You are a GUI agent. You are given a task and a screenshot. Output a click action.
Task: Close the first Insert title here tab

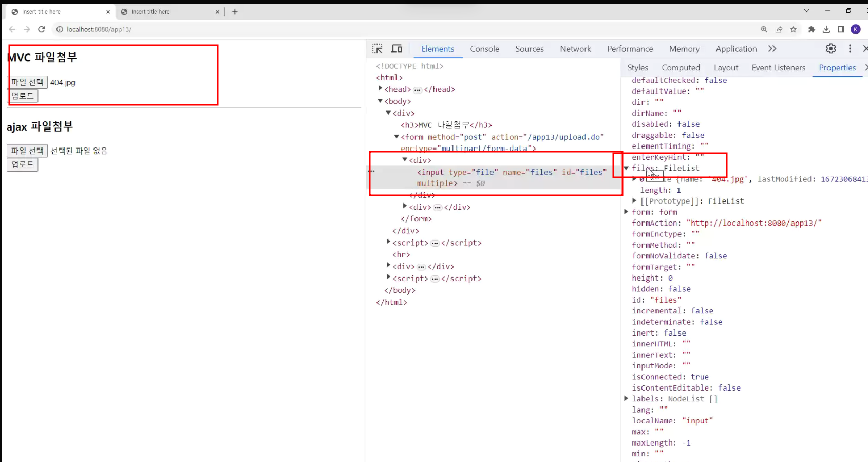(108, 12)
